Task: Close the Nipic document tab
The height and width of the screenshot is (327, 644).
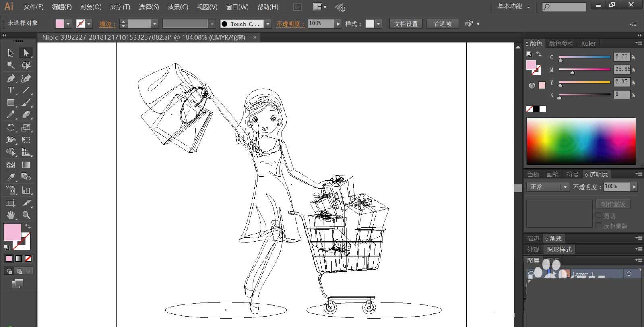Action: (x=254, y=37)
